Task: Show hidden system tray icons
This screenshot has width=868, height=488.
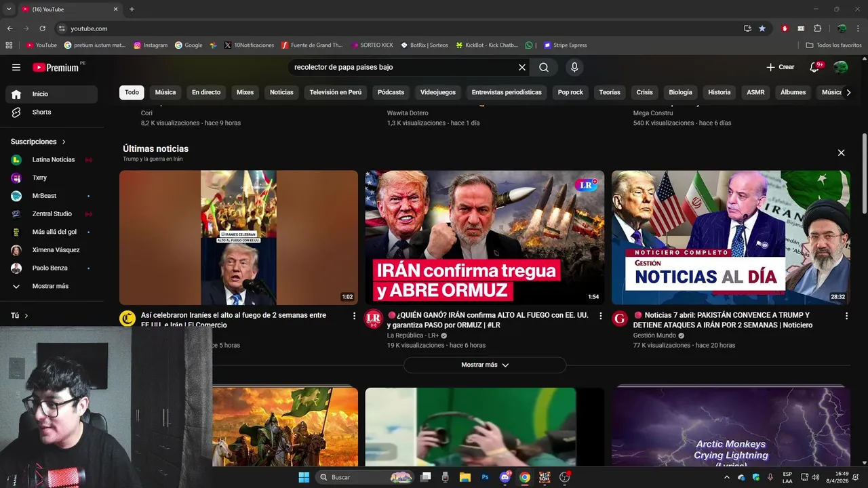Action: (x=727, y=477)
